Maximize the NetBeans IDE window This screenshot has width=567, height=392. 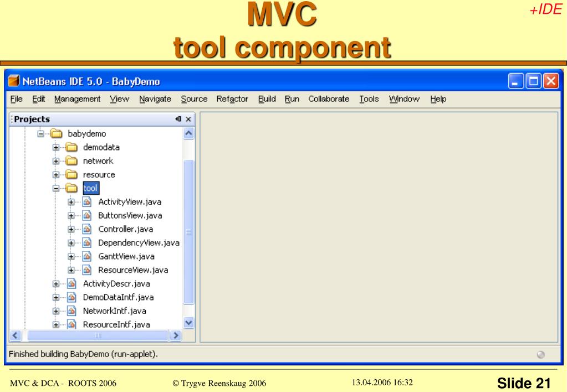pos(533,81)
